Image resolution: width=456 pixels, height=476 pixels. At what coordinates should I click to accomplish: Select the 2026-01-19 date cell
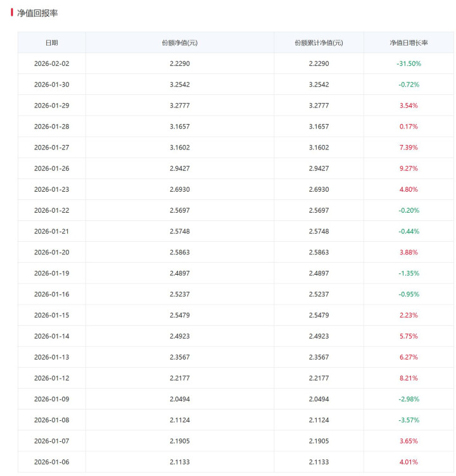51,273
